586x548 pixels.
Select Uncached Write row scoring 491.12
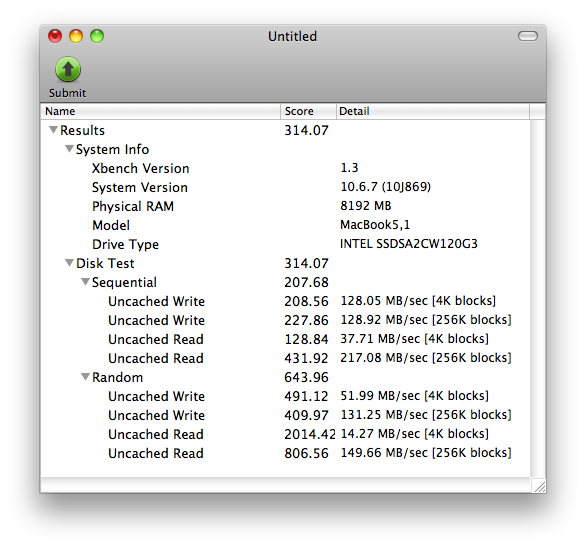tap(285, 396)
